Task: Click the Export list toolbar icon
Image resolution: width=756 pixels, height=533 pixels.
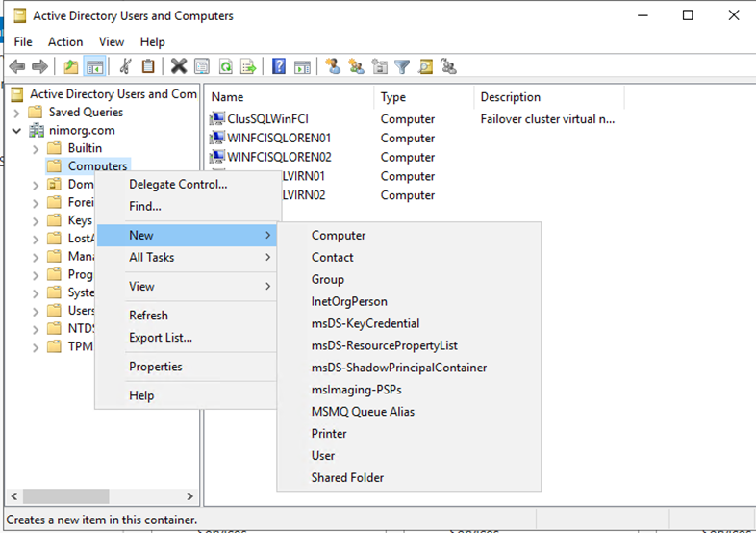Action: pyautogui.click(x=248, y=66)
